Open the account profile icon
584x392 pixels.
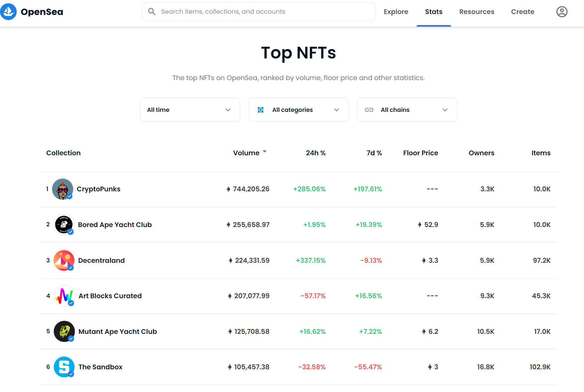pos(562,12)
